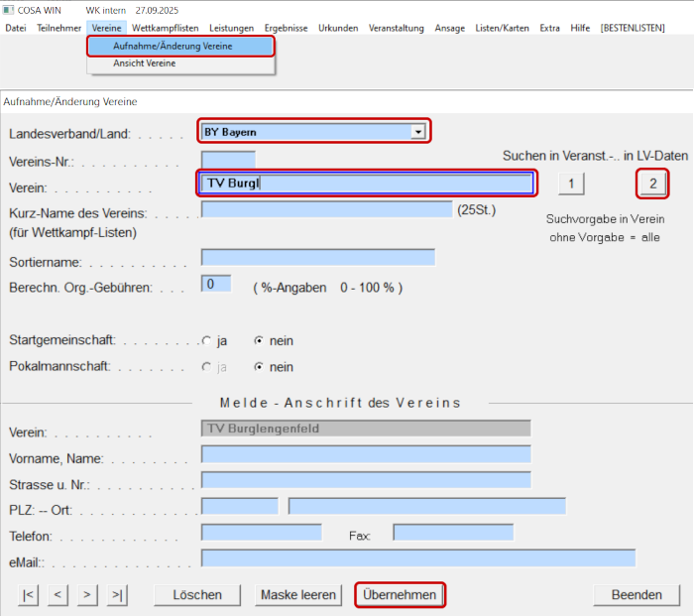Go to previous record arrow button

tap(58, 595)
